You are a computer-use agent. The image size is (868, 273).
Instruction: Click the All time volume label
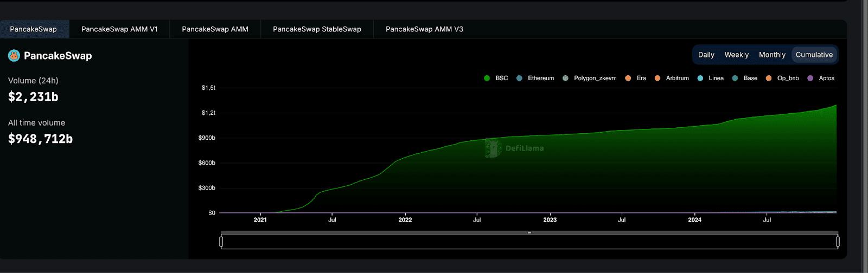pyautogui.click(x=36, y=123)
